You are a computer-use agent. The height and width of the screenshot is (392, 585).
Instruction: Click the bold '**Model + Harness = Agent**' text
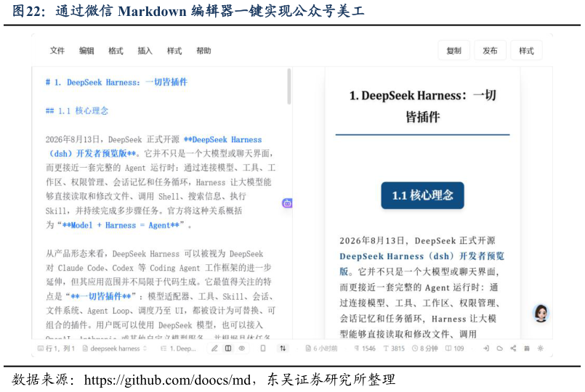pyautogui.click(x=121, y=225)
